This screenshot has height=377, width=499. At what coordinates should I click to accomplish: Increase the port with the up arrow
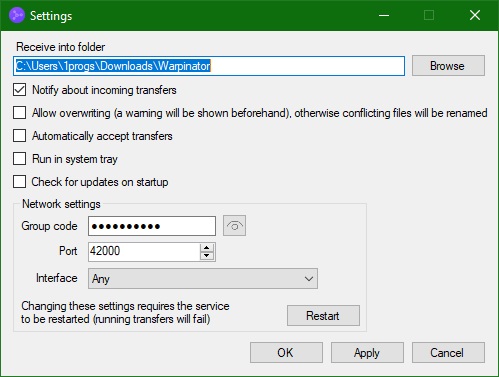[207, 248]
